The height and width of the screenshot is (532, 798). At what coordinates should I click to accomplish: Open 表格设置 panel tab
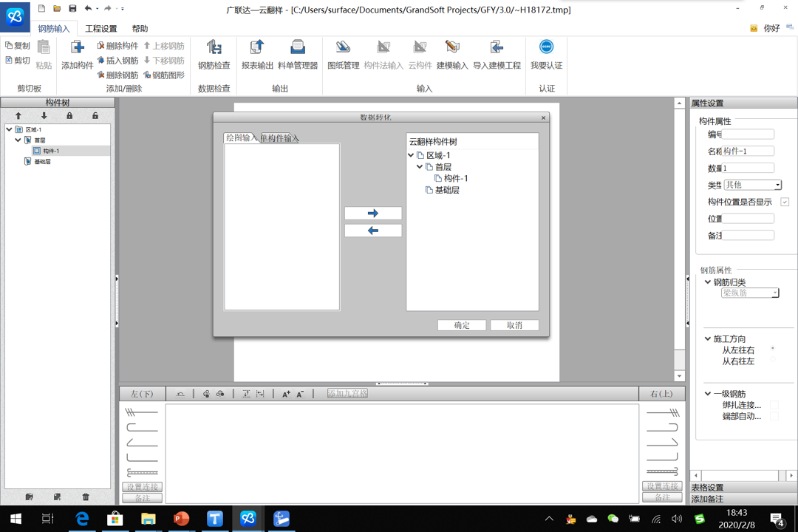(707, 487)
